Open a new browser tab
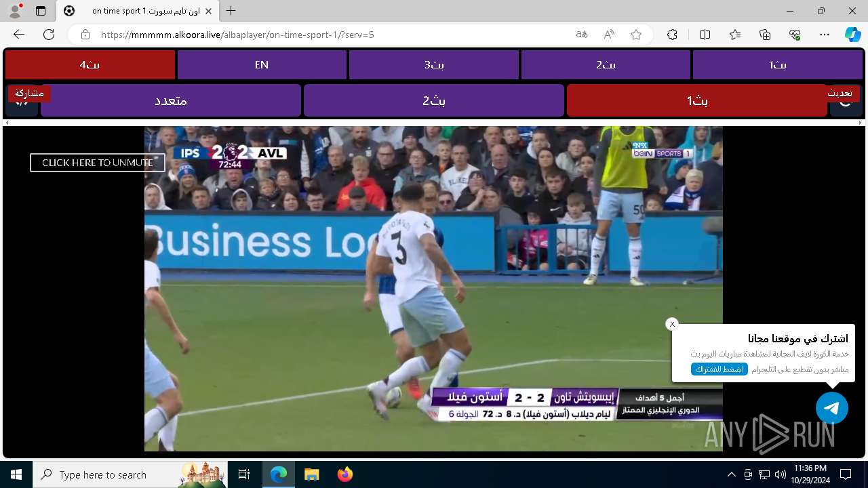The image size is (868, 488). pos(231,11)
